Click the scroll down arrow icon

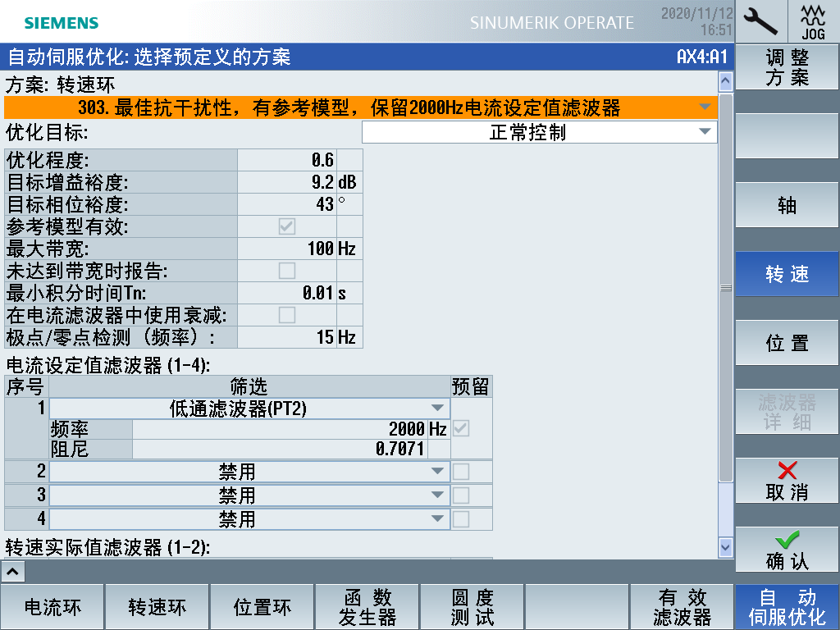[x=725, y=546]
